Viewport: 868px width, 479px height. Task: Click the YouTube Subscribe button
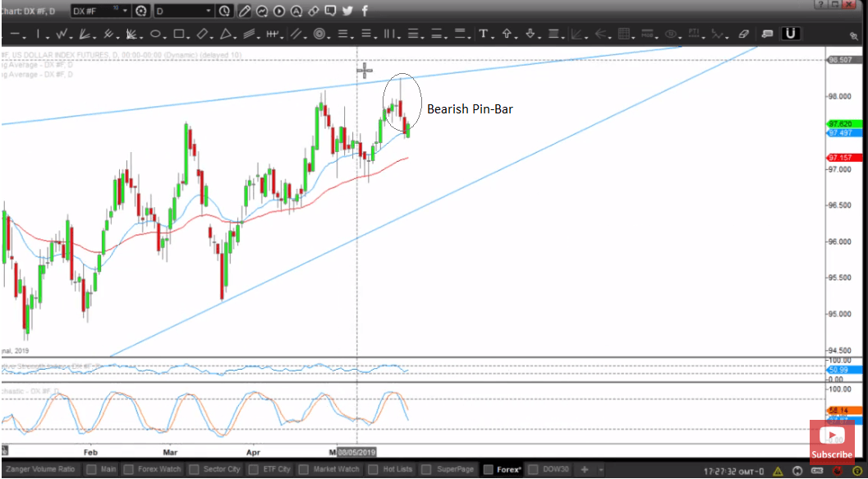pyautogui.click(x=832, y=444)
